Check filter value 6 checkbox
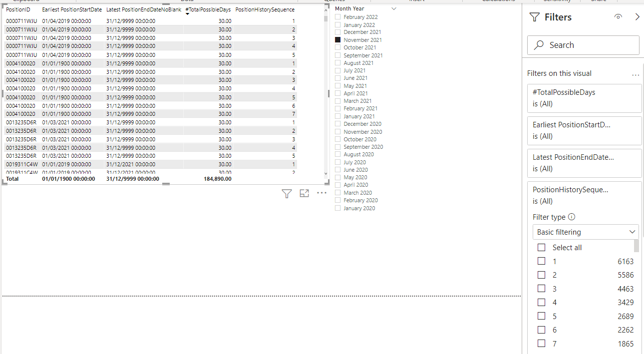 [x=541, y=330]
